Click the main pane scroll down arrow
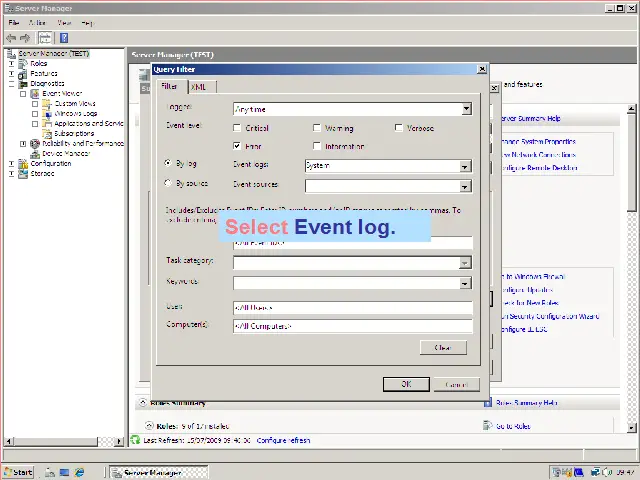 631,427
